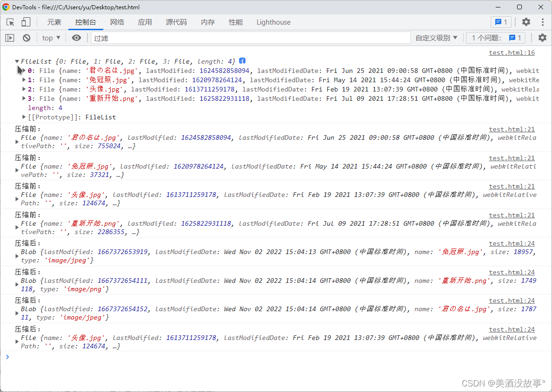Screen dimensions: 552x392
Task: Minimize the DevTools window
Action: (x=498, y=7)
